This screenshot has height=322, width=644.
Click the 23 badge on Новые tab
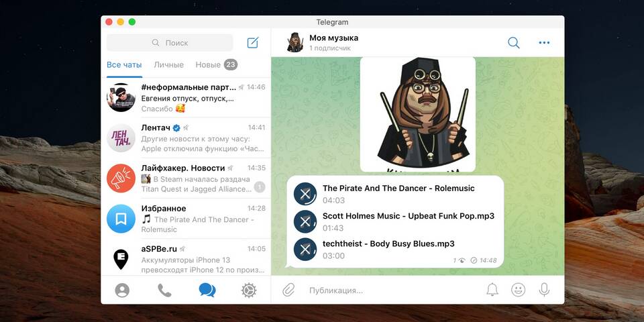click(231, 65)
